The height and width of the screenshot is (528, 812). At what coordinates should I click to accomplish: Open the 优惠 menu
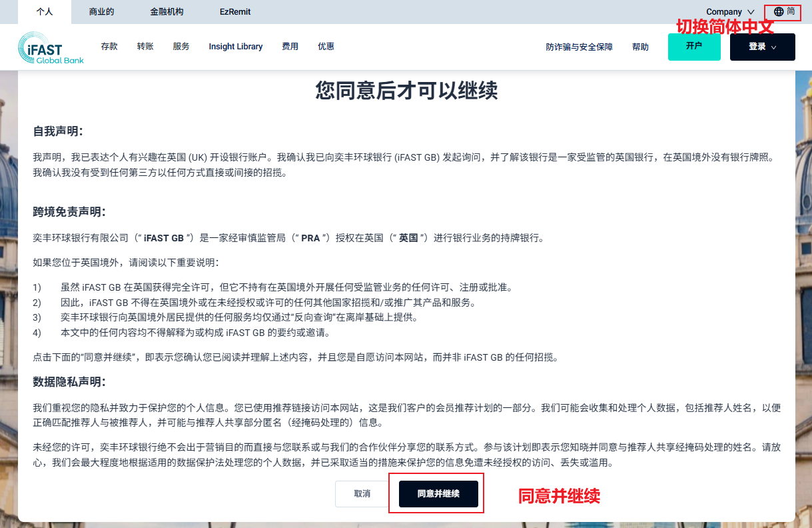click(x=326, y=47)
